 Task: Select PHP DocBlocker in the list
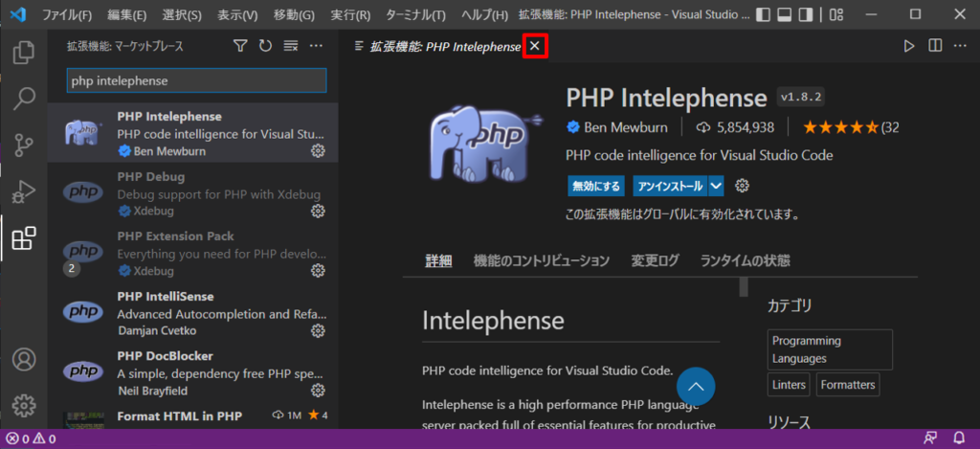pyautogui.click(x=193, y=373)
